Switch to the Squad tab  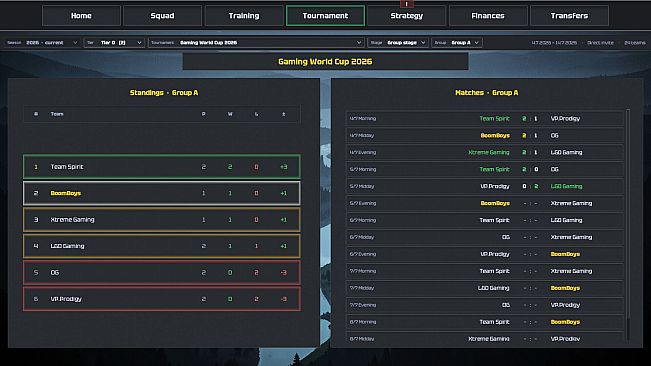point(162,16)
